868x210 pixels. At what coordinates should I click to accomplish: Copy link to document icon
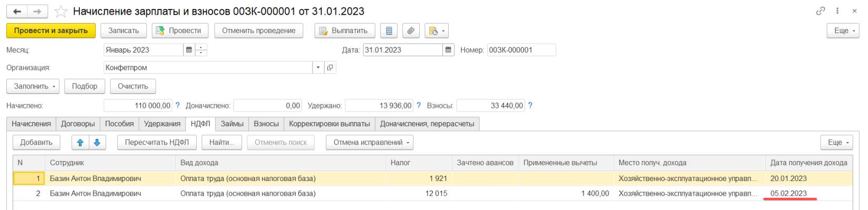(x=820, y=11)
